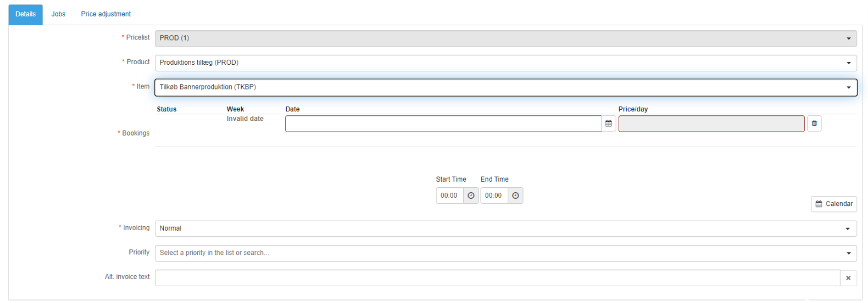Open the Invoicing dropdown set to Normal

pos(506,229)
